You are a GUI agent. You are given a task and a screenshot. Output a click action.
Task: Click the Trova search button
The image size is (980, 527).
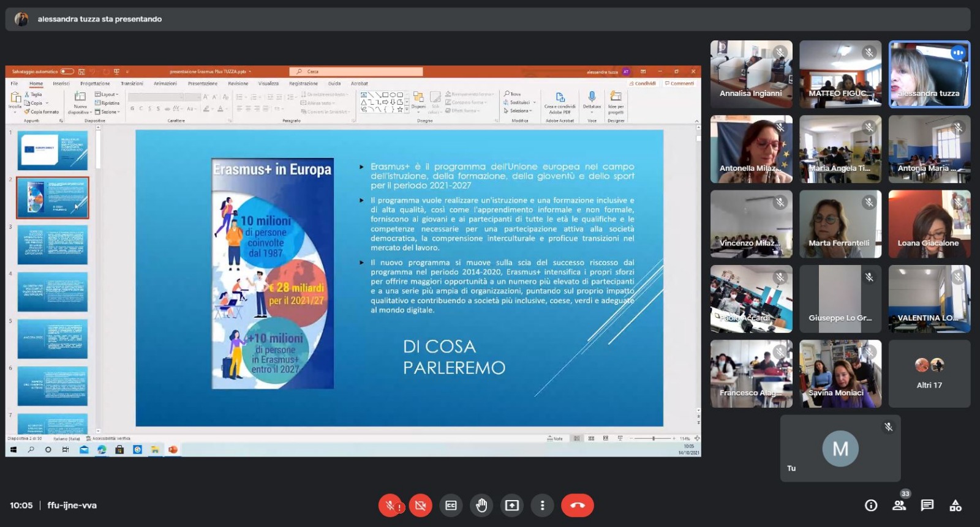pyautogui.click(x=513, y=94)
